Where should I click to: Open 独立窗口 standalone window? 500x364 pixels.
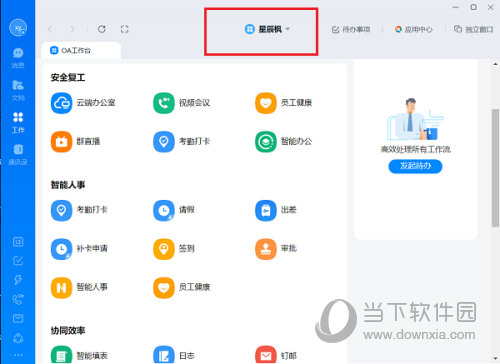point(474,30)
